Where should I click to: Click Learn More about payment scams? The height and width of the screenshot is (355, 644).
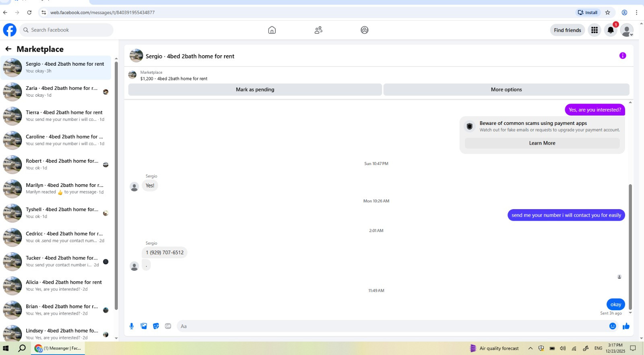(542, 143)
